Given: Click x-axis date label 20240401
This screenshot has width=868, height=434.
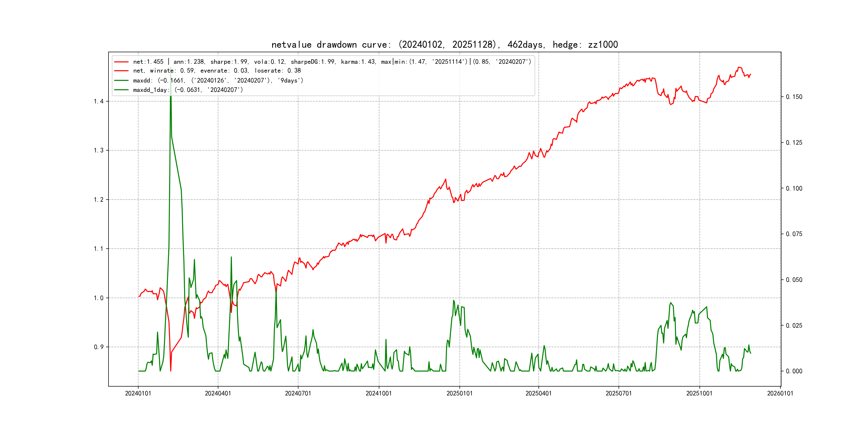Looking at the screenshot, I should 218,394.
